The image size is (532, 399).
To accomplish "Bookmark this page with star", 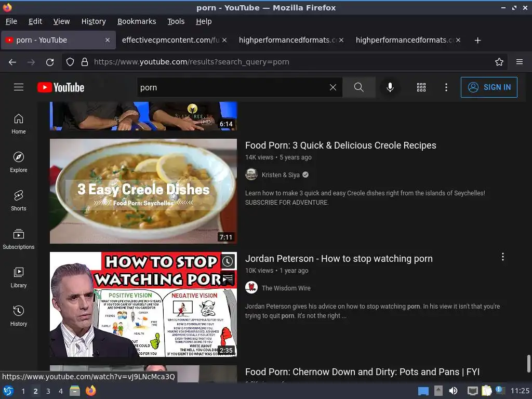I will point(499,62).
